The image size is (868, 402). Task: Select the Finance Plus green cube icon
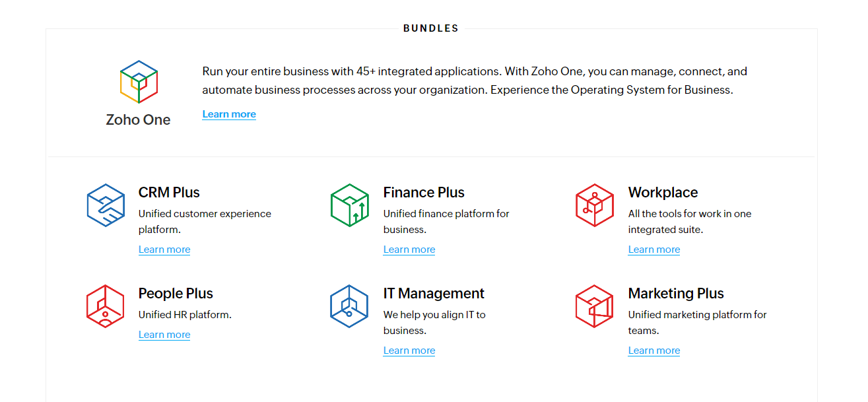click(x=349, y=205)
